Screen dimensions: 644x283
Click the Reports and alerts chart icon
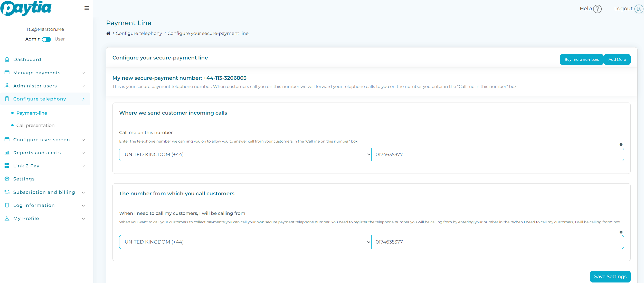[7, 153]
